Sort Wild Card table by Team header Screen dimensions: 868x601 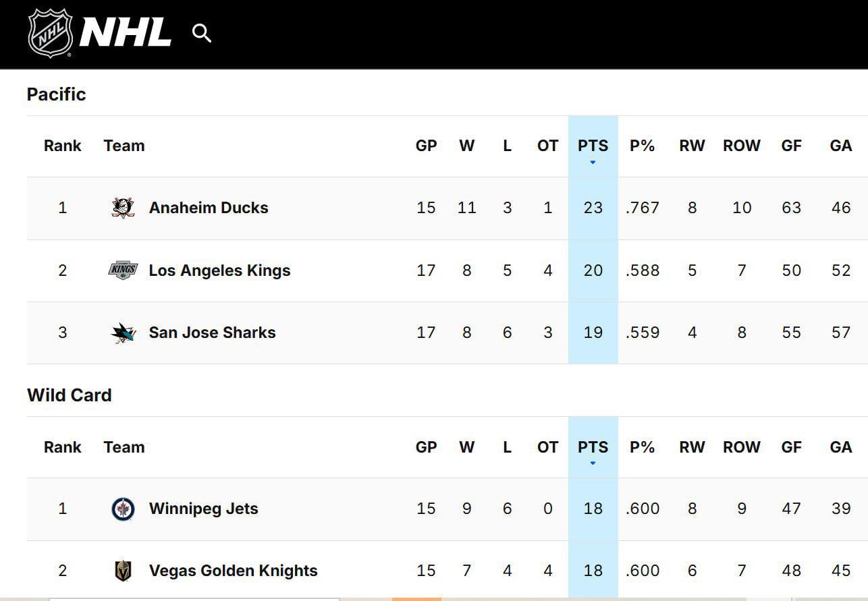click(x=124, y=447)
